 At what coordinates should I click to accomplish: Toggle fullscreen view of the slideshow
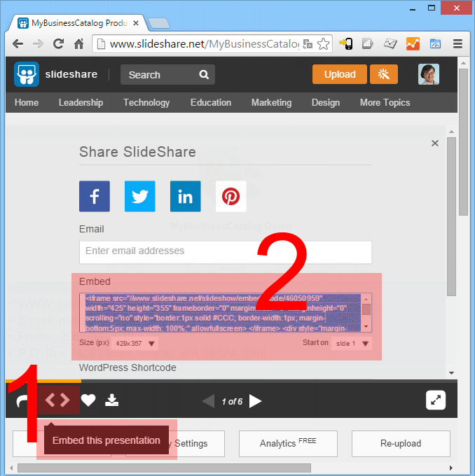click(x=436, y=400)
